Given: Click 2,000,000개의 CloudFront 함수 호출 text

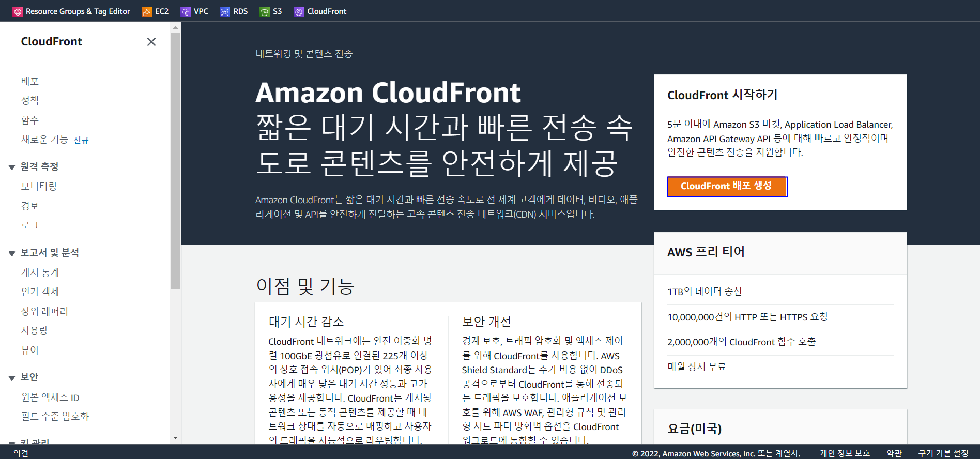Looking at the screenshot, I should click(741, 342).
